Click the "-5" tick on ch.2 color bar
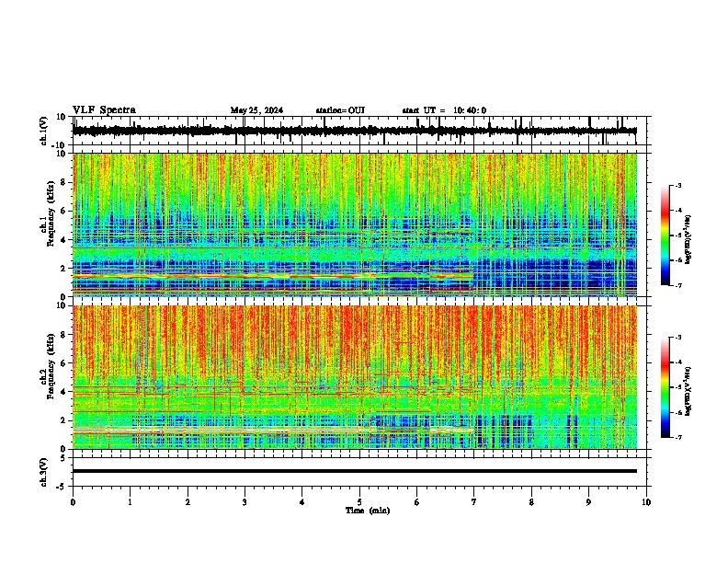This screenshot has height=563, width=728. click(x=677, y=387)
